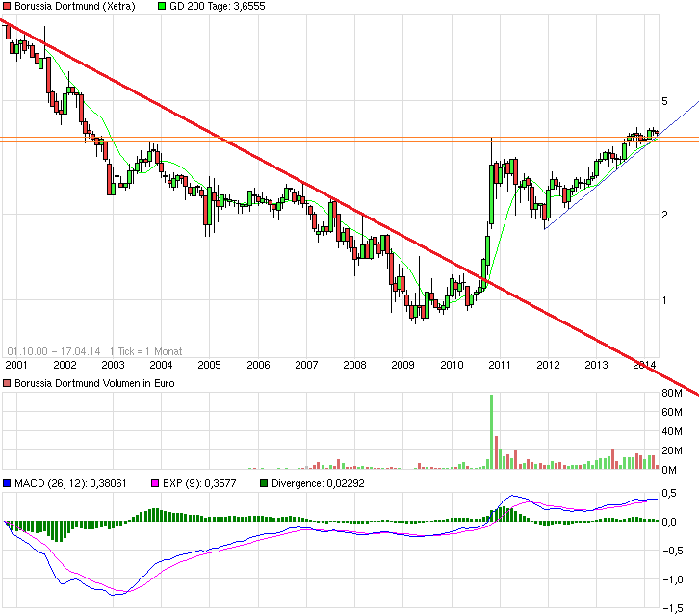This screenshot has height=616, width=699.
Task: Click the 2012 year axis label
Action: click(x=548, y=365)
